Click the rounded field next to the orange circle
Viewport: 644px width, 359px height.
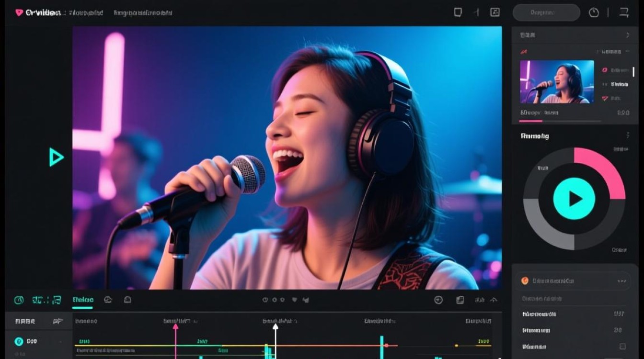tap(573, 281)
